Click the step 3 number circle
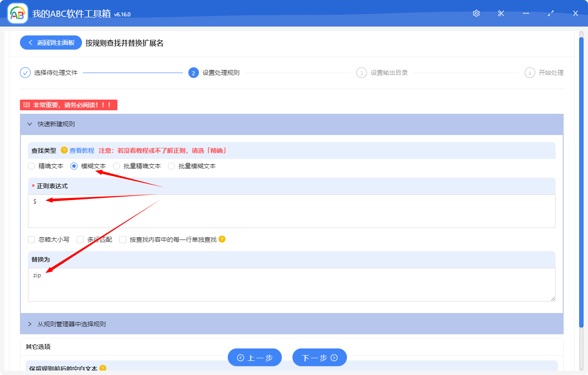588x375 pixels. [x=362, y=73]
